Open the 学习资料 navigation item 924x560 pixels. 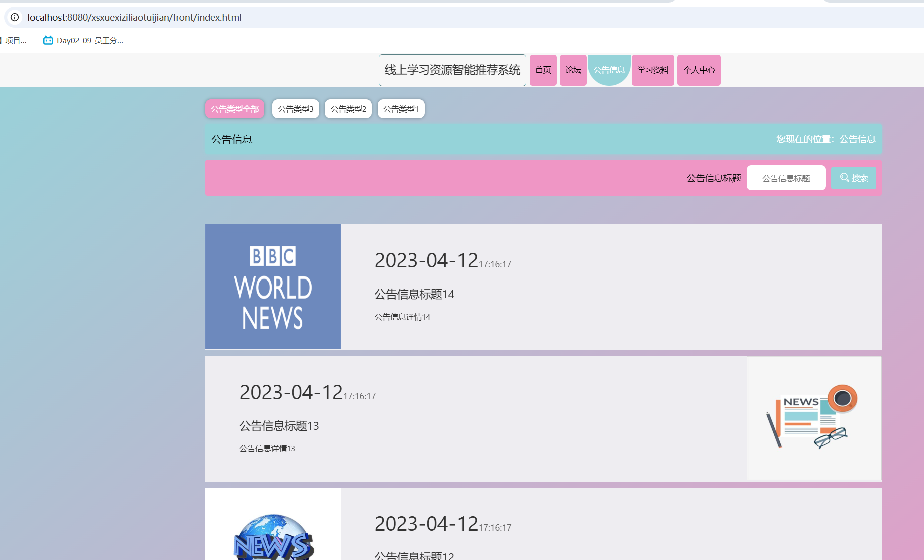[x=653, y=70]
